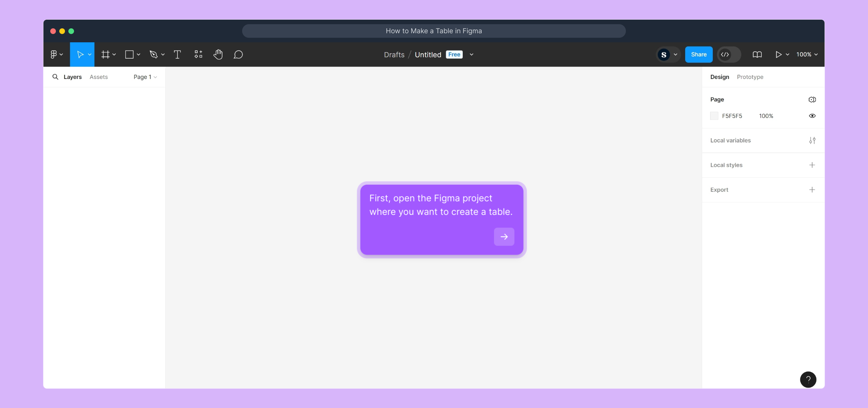The height and width of the screenshot is (408, 868).
Task: Select the Text tool
Action: tap(177, 54)
